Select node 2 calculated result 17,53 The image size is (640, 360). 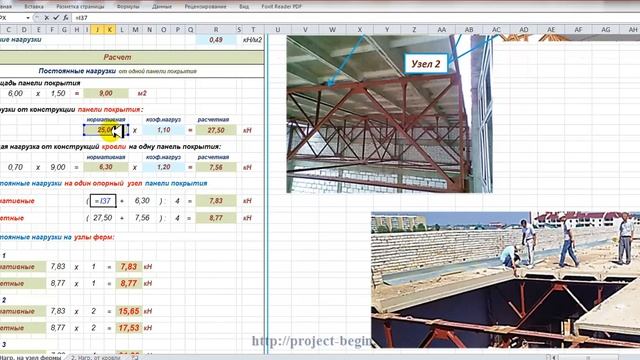pos(129,328)
